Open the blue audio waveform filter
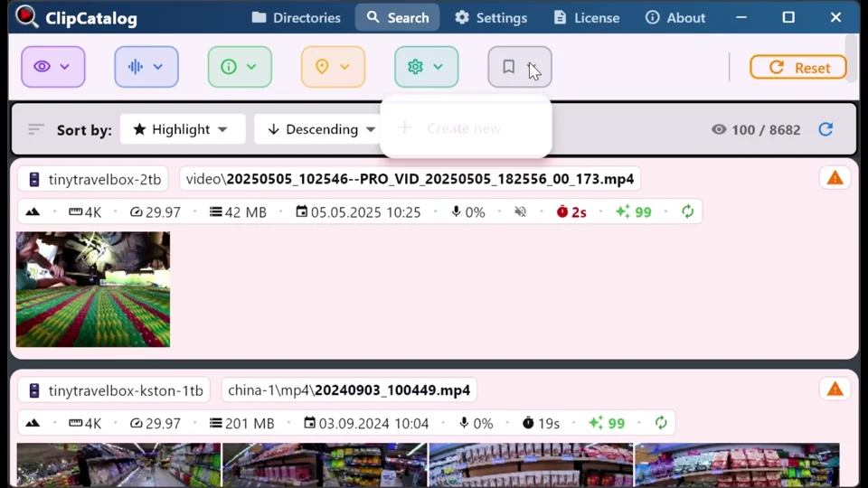 click(x=146, y=67)
